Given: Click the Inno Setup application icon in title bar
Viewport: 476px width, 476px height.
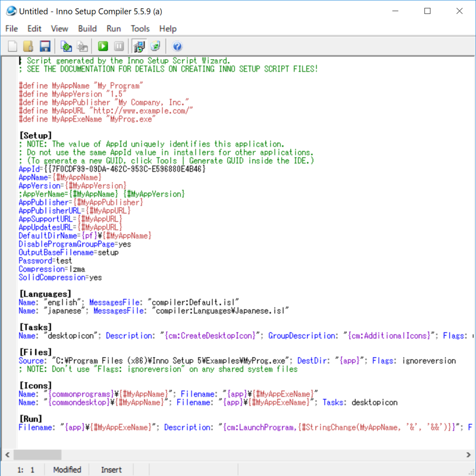Looking at the screenshot, I should pyautogui.click(x=11, y=11).
